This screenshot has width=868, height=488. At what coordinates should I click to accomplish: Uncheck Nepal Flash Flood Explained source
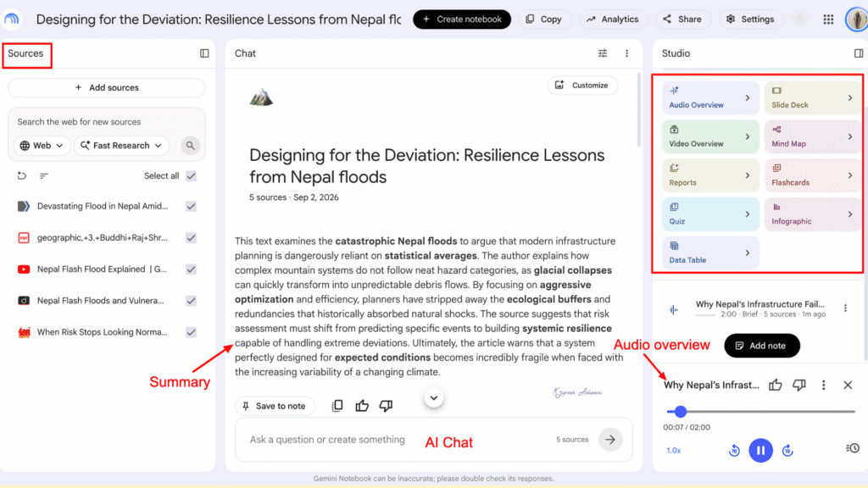(191, 269)
